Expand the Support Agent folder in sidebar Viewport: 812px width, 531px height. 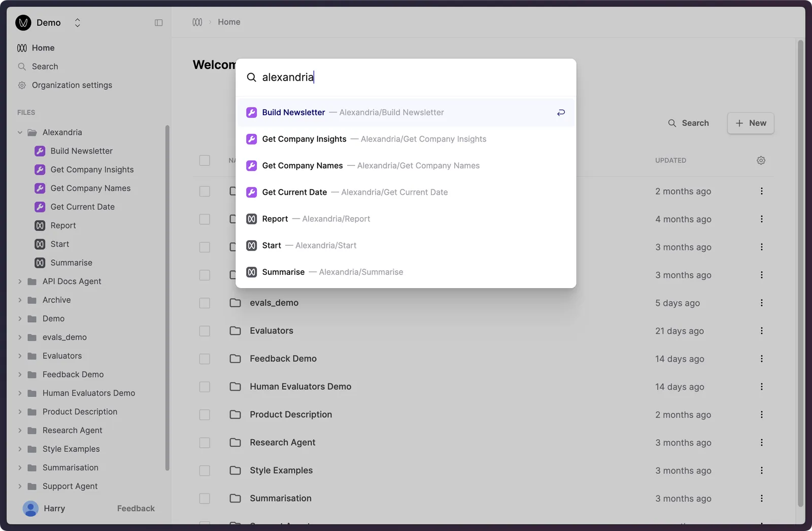(20, 486)
